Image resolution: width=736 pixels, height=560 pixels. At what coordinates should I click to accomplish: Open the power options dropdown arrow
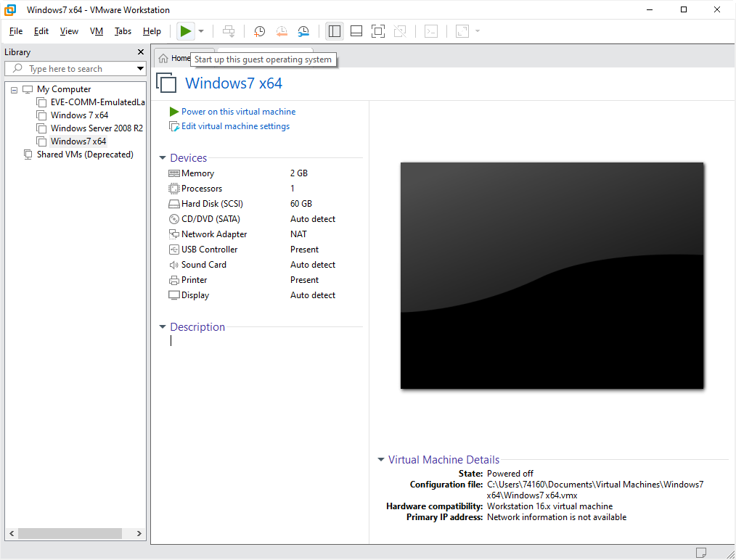[201, 31]
